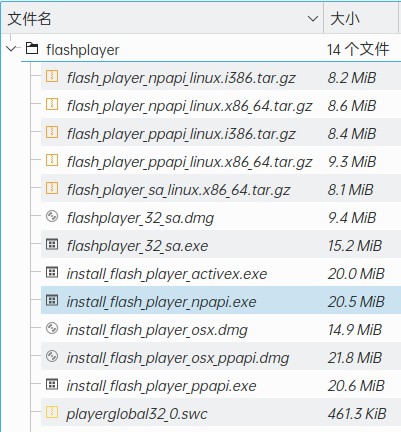Select file install_flash_player_osx_ppapi.dmg
The image size is (401, 432).
pos(178,358)
